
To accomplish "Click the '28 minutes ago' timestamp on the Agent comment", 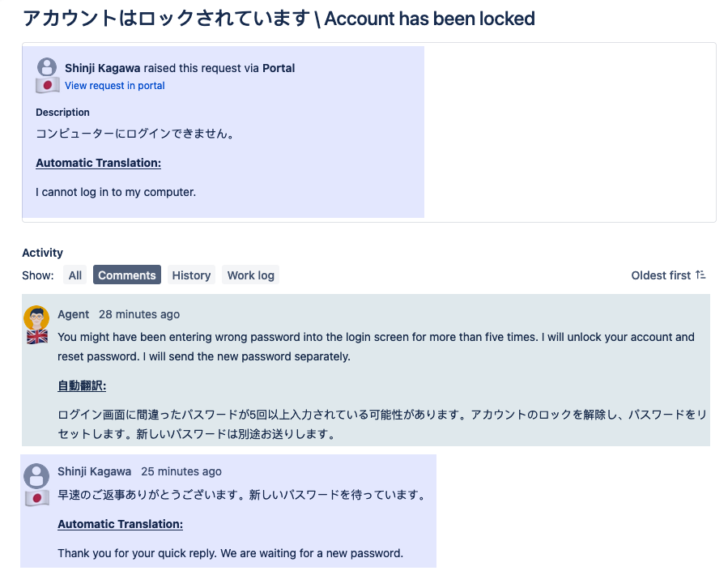I will [x=139, y=314].
